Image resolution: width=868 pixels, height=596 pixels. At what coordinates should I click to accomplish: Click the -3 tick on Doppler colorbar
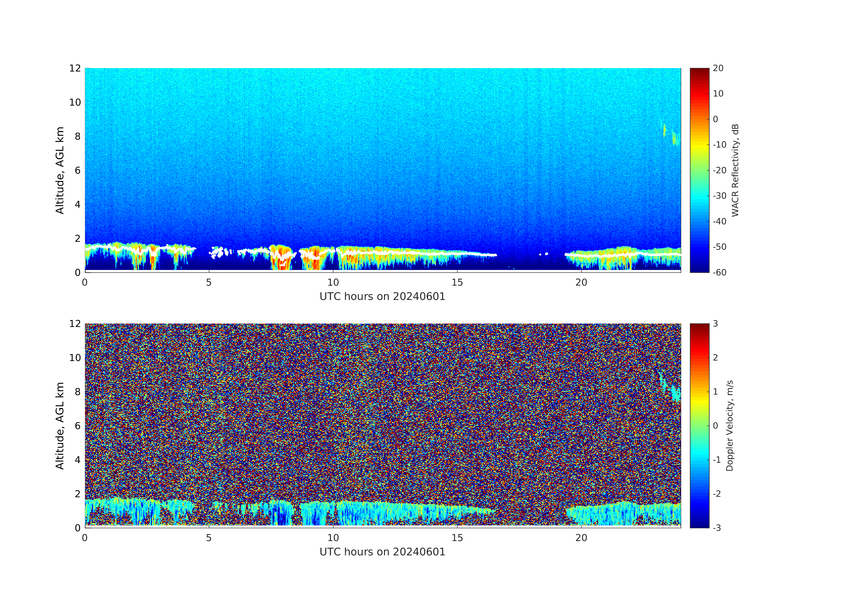tap(717, 528)
